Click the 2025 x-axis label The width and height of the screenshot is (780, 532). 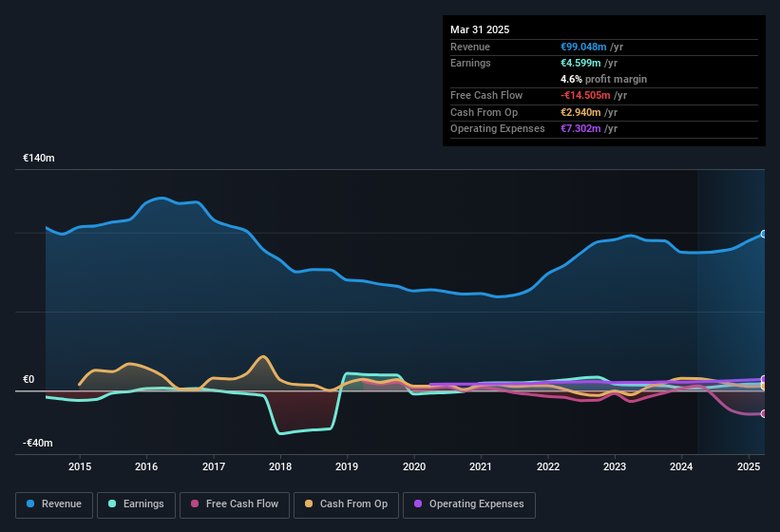click(x=749, y=466)
